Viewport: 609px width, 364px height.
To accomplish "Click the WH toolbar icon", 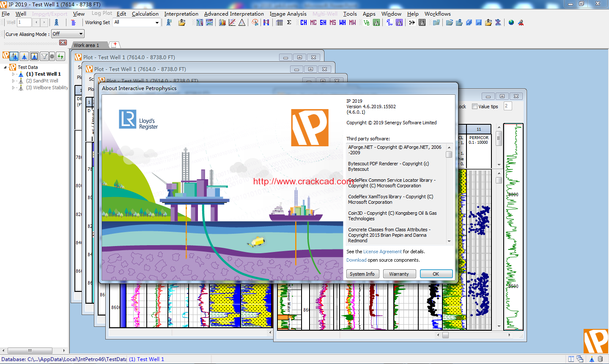I will (343, 22).
